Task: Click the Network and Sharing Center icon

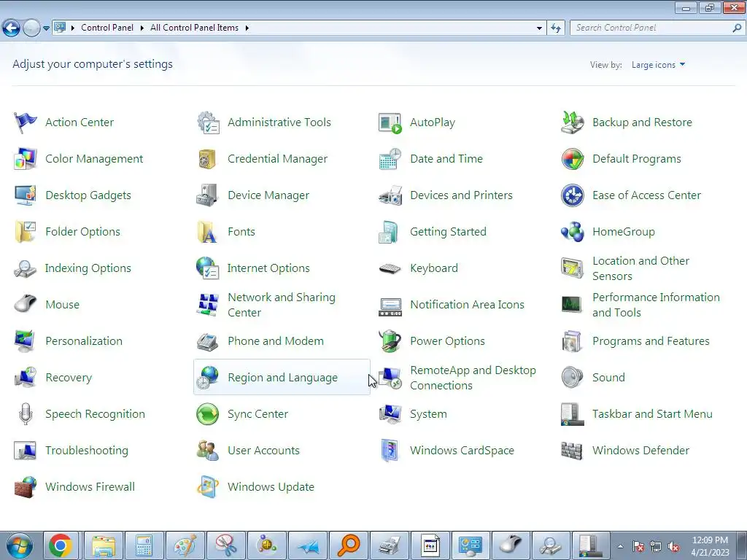Action: click(x=208, y=305)
